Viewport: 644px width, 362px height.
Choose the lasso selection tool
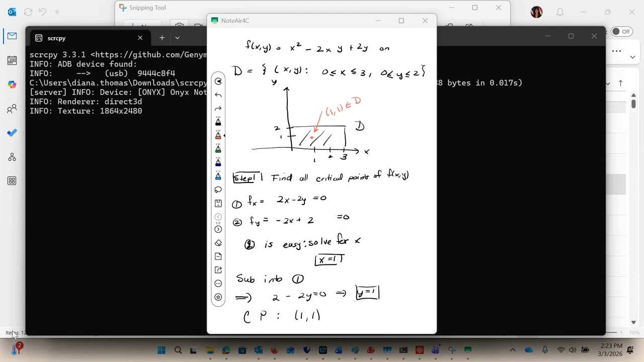(218, 190)
